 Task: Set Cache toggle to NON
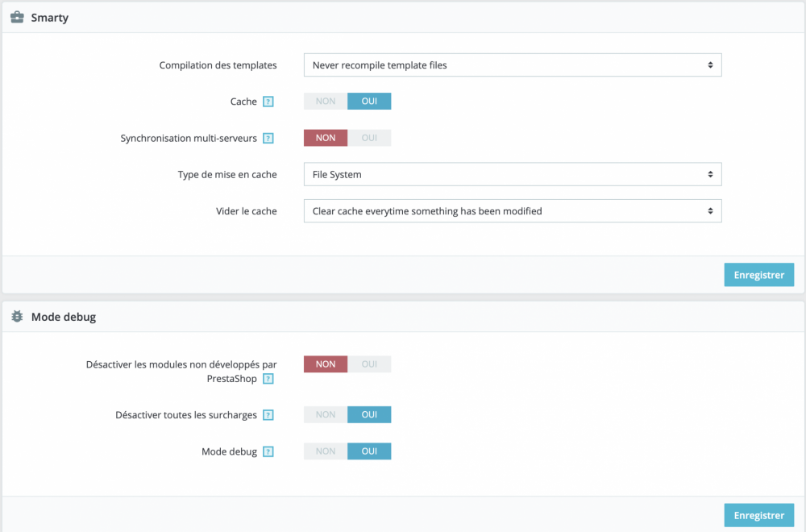(x=326, y=102)
